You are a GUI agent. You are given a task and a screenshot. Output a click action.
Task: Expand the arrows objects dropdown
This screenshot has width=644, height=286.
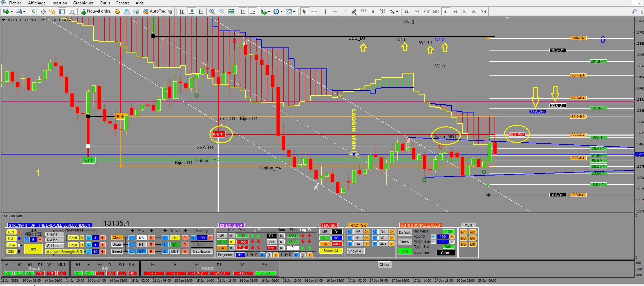click(397, 12)
